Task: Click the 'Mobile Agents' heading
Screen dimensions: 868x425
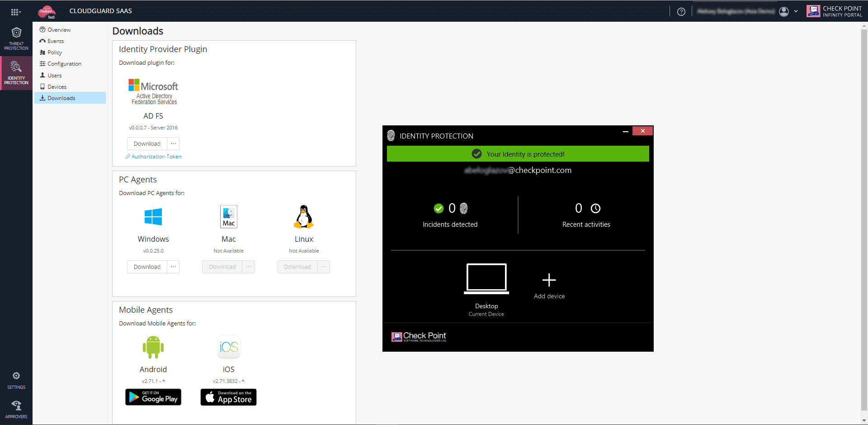Action: tap(146, 310)
